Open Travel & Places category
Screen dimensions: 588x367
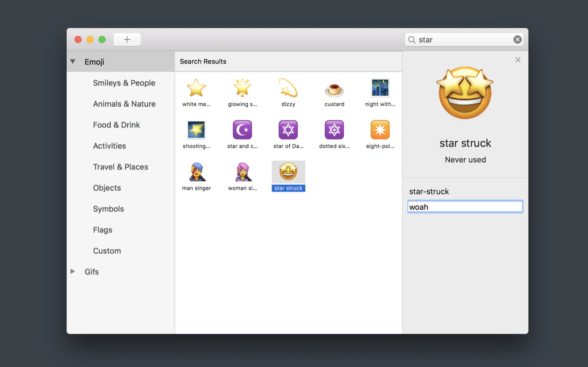tap(120, 167)
